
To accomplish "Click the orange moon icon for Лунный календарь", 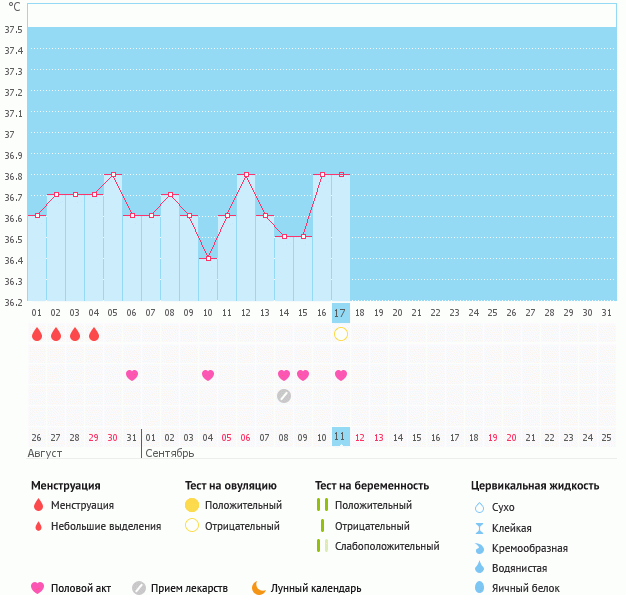I will tap(259, 588).
